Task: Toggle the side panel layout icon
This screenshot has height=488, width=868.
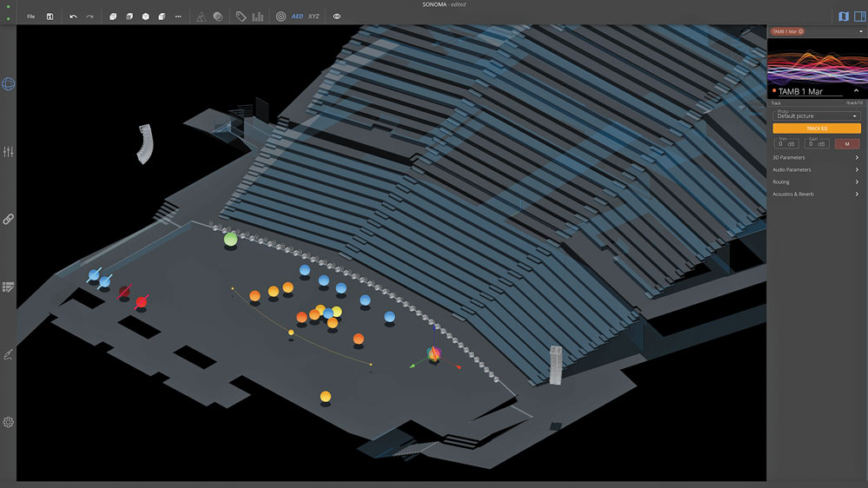Action: click(860, 16)
